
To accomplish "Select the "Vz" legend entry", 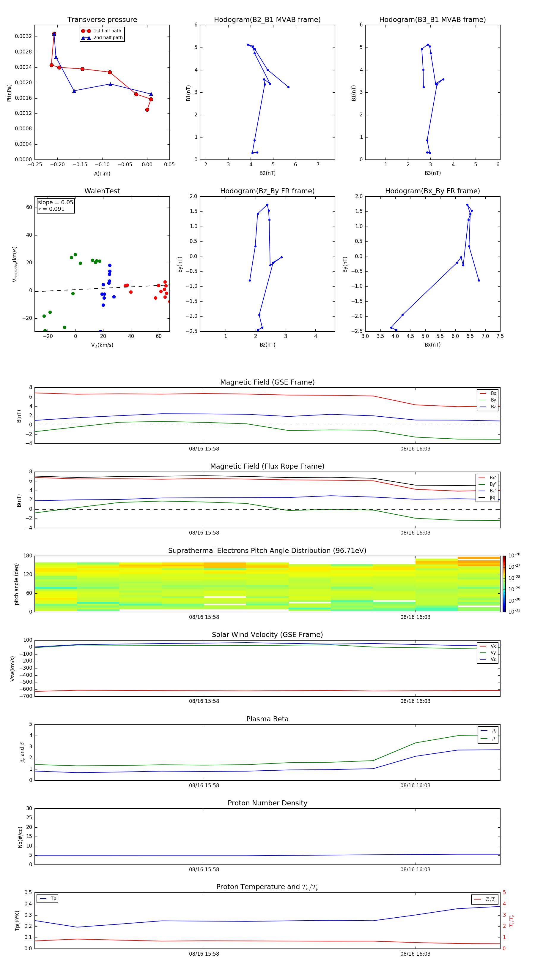I will pos(488,659).
